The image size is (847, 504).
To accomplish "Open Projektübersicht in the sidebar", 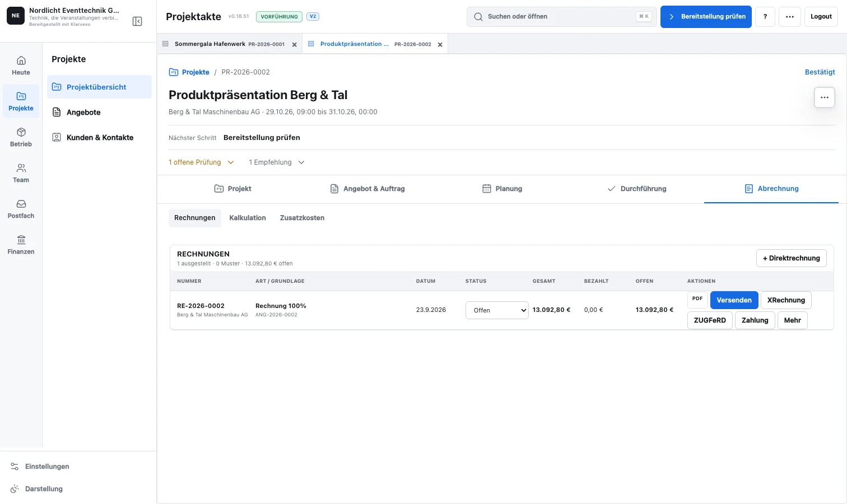I will pos(99,87).
